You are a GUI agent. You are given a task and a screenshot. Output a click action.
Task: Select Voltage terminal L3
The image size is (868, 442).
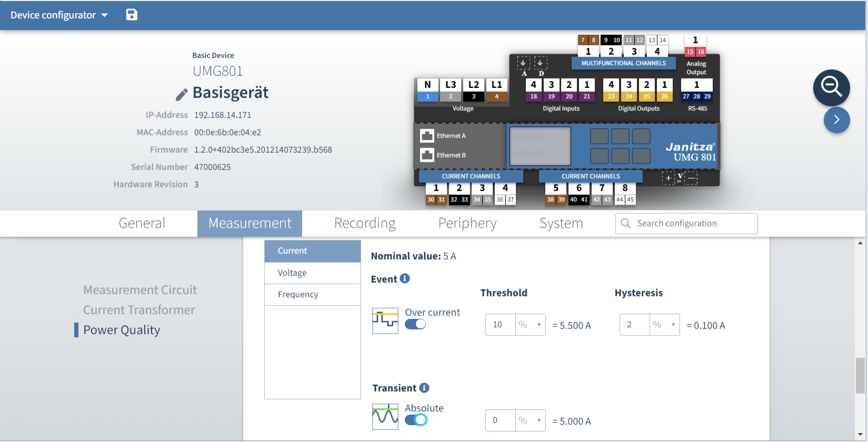(x=451, y=90)
